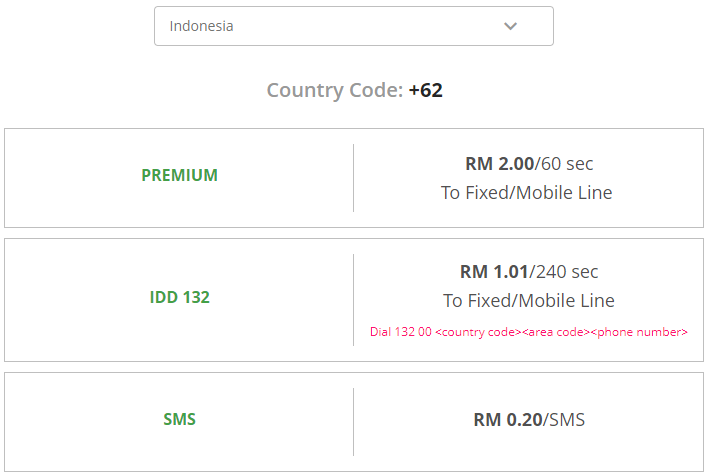Click the IDD 132 plan label
708x474 pixels.
(179, 297)
